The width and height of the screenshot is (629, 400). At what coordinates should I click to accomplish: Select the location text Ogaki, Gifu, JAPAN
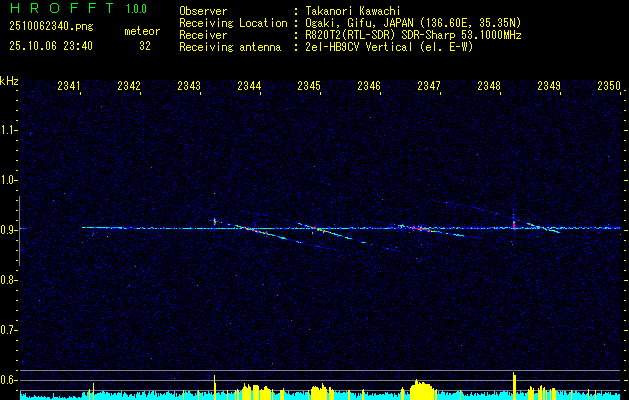coord(359,23)
